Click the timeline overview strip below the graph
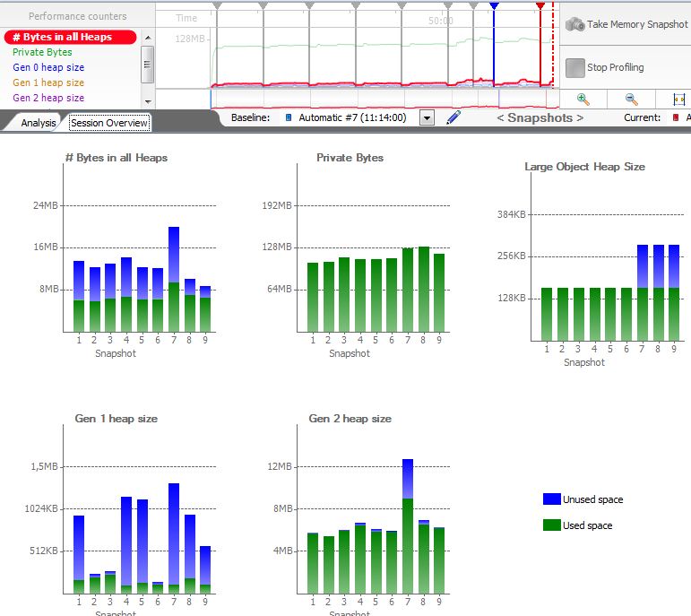Screen dimensions: 691x616 click(384, 99)
